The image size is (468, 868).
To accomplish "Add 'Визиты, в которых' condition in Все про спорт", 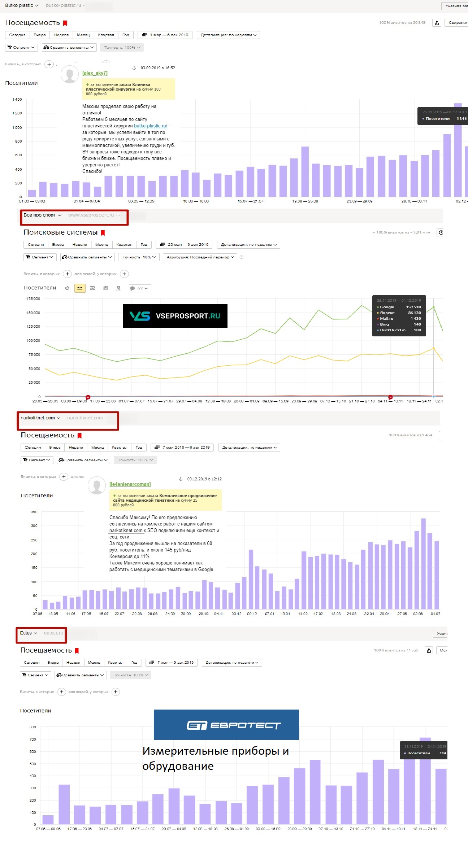I will click(68, 274).
